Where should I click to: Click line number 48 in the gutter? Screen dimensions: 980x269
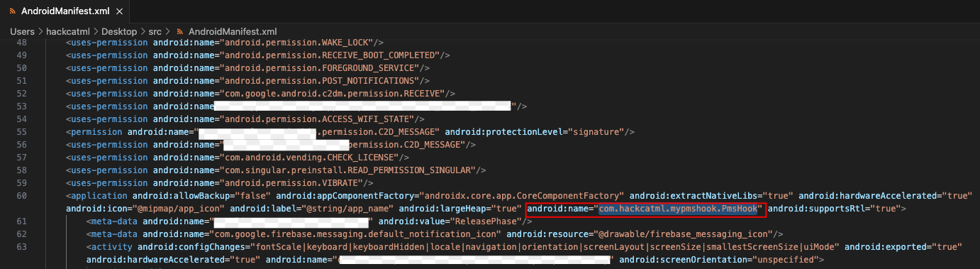(21, 42)
